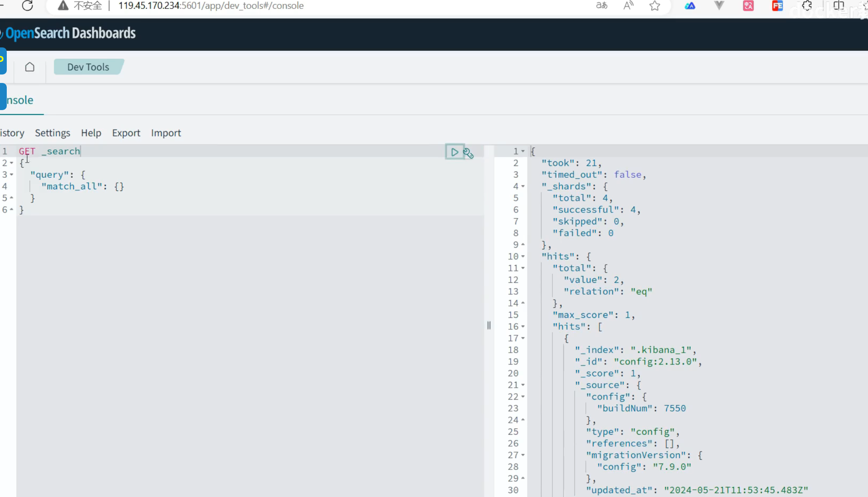Open browser extensions puzzle icon
The image size is (868, 497).
(807, 6)
